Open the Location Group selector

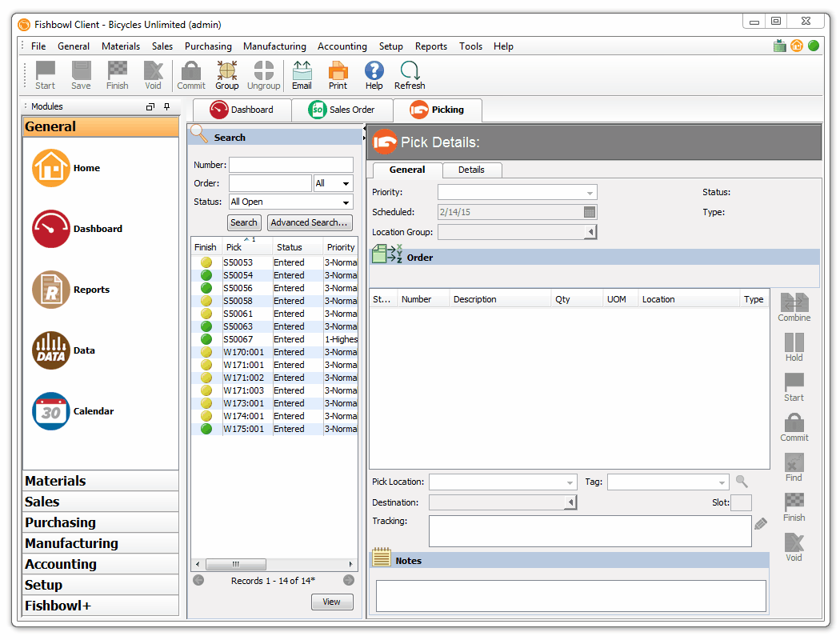590,233
